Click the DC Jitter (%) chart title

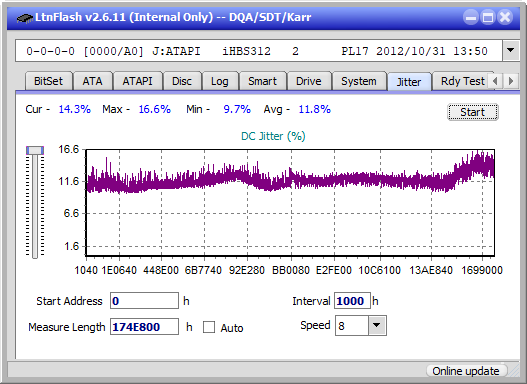[x=273, y=136]
